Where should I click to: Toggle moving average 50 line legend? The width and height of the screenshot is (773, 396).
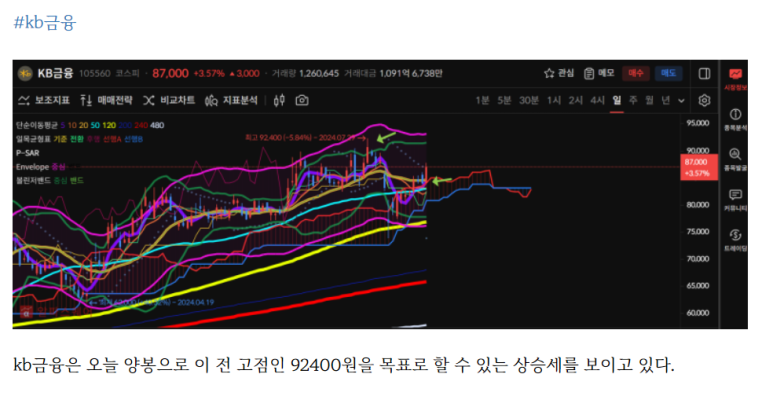click(x=95, y=125)
